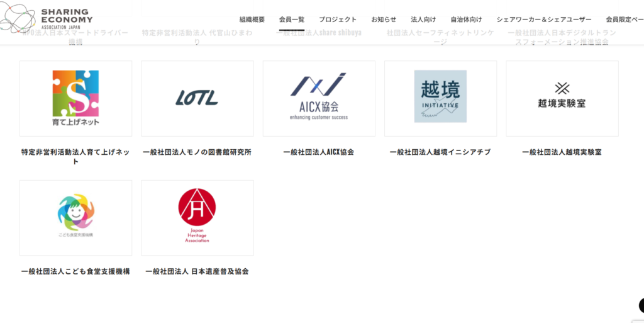Click シェアワーカー＆シェアユーザー in navigation
This screenshot has height=323, width=644.
coord(544,20)
